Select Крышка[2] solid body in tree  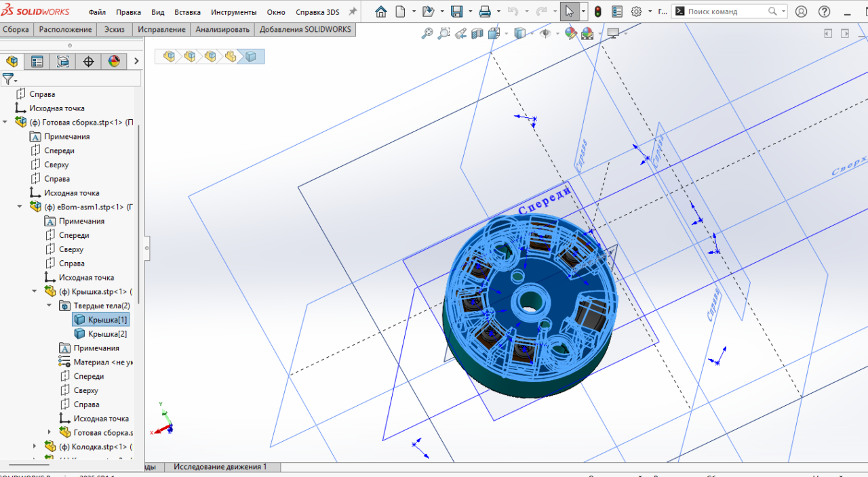pos(107,334)
